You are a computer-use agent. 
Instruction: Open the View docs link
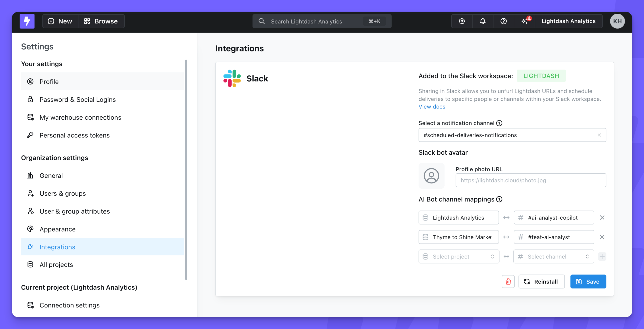point(432,107)
